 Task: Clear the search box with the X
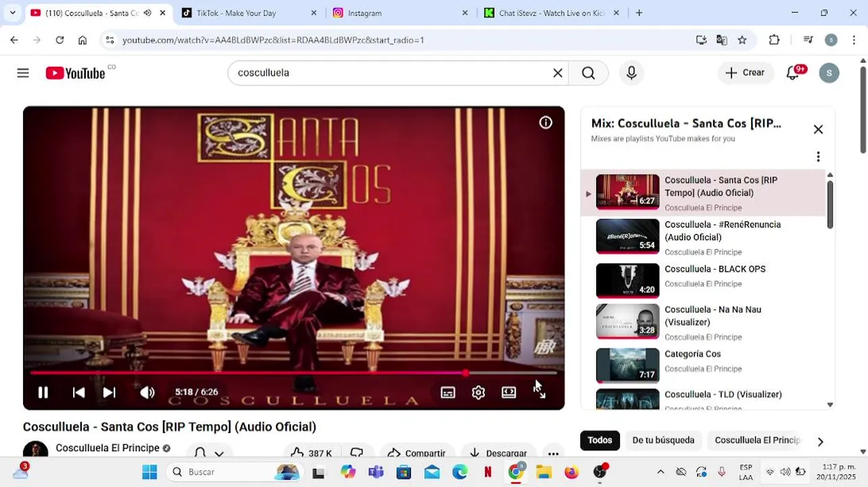(x=558, y=73)
